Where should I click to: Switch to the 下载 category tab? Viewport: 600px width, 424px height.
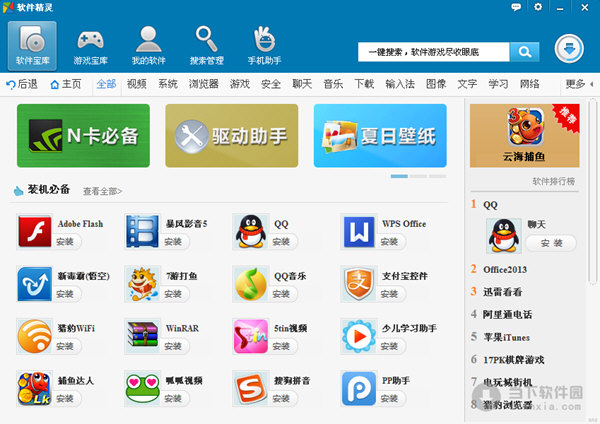pyautogui.click(x=364, y=84)
